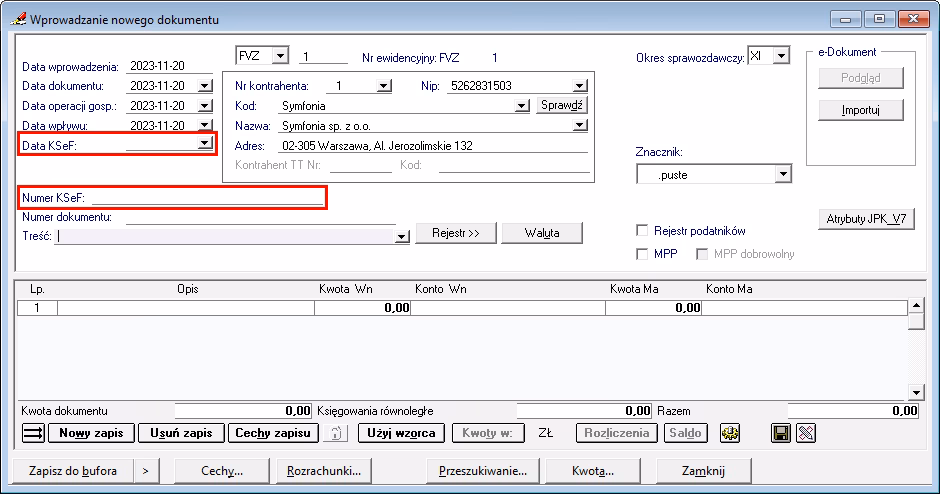Click the Importuj e-Dokument button
The image size is (940, 494).
click(x=860, y=110)
